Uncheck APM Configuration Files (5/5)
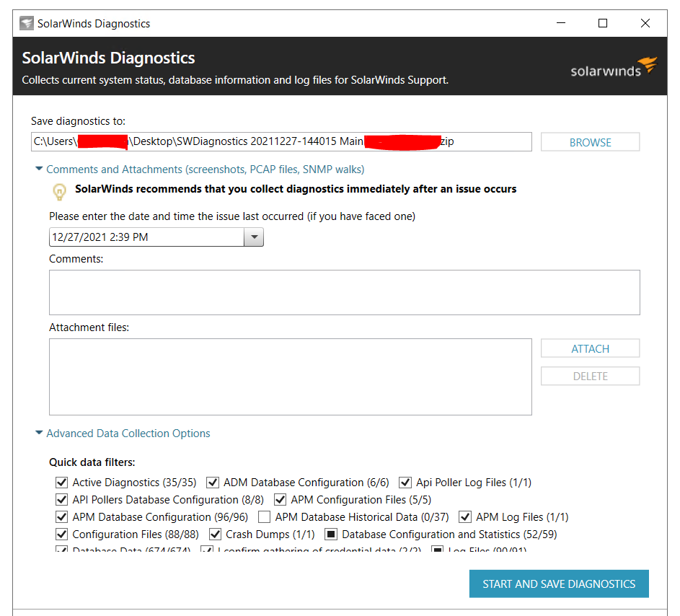This screenshot has height=616, width=680. pyautogui.click(x=281, y=500)
